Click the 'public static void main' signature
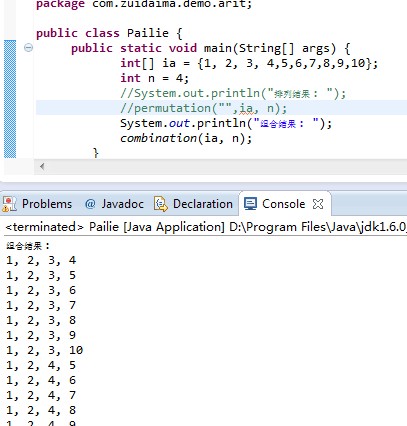This screenshot has width=407, height=426. pyautogui.click(x=211, y=48)
